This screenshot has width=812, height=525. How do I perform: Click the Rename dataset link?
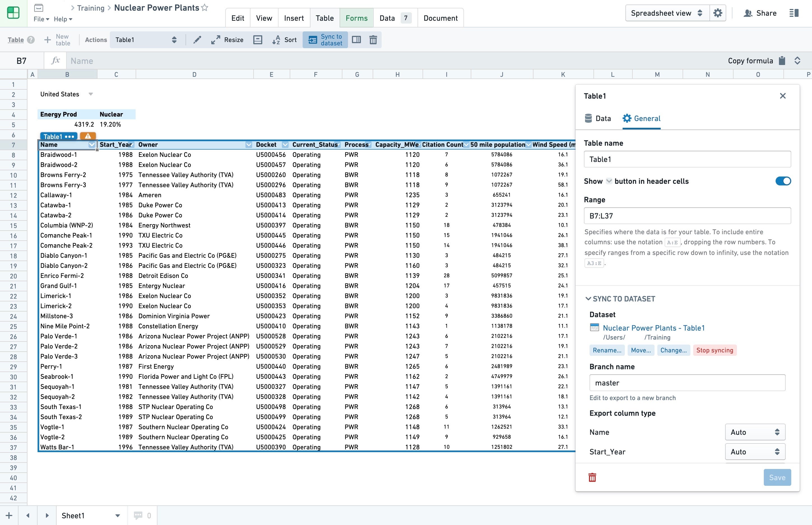click(607, 350)
